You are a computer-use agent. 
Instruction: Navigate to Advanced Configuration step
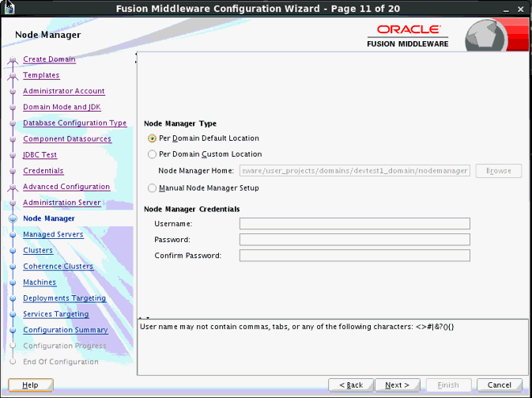(x=66, y=187)
